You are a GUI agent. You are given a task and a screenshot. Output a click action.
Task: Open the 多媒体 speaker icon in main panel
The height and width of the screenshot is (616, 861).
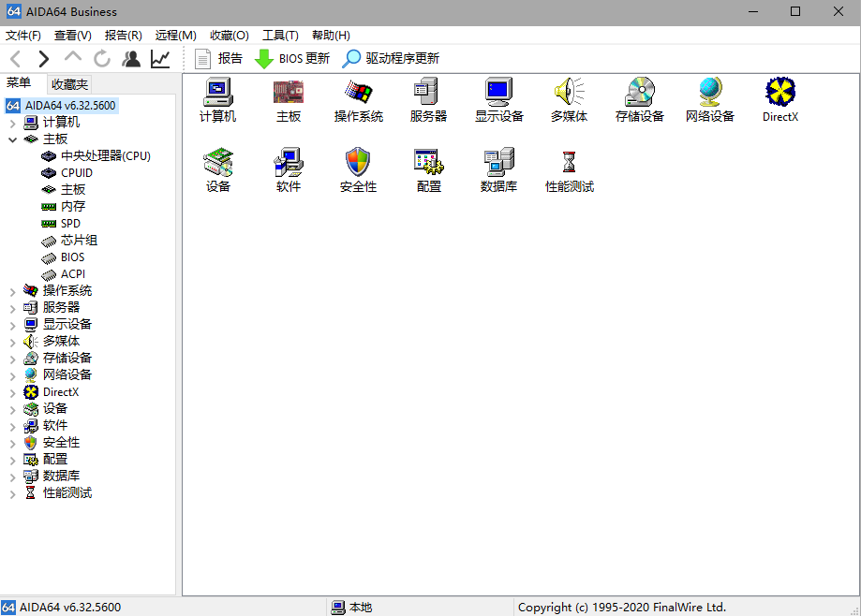click(x=569, y=94)
